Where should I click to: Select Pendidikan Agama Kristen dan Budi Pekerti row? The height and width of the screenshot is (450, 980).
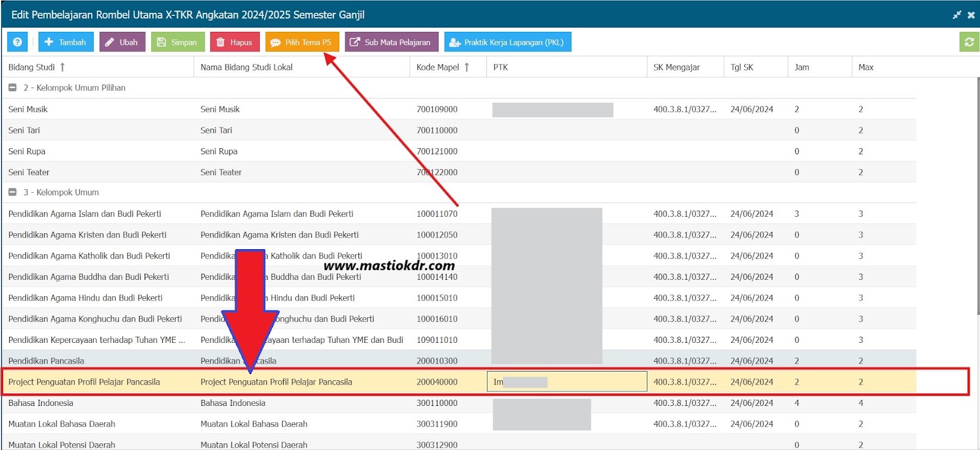click(459, 234)
